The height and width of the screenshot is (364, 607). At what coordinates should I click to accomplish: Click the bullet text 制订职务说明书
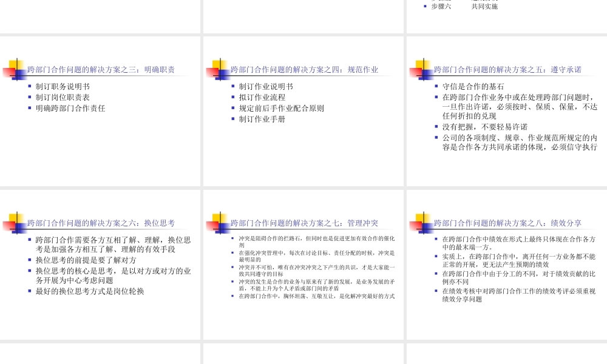point(63,87)
